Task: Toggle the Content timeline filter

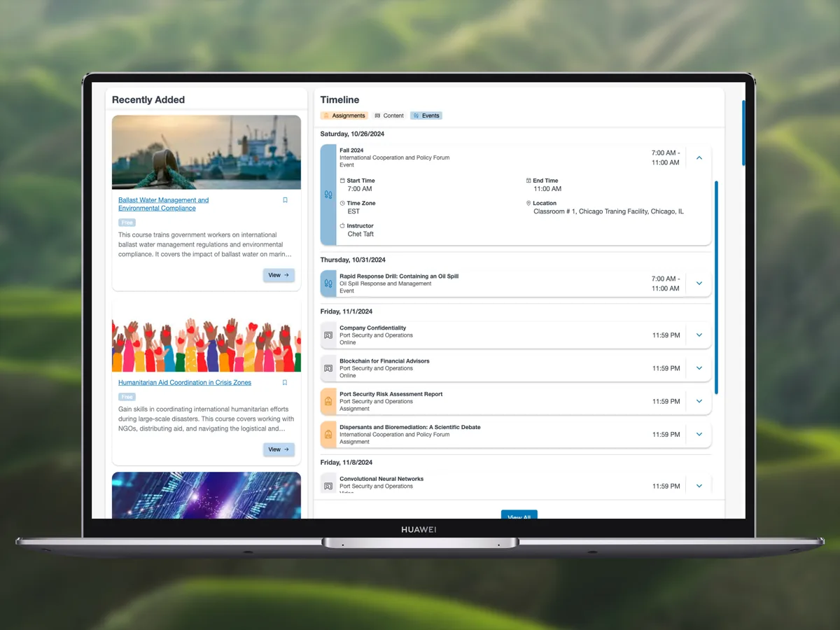Action: pyautogui.click(x=389, y=115)
